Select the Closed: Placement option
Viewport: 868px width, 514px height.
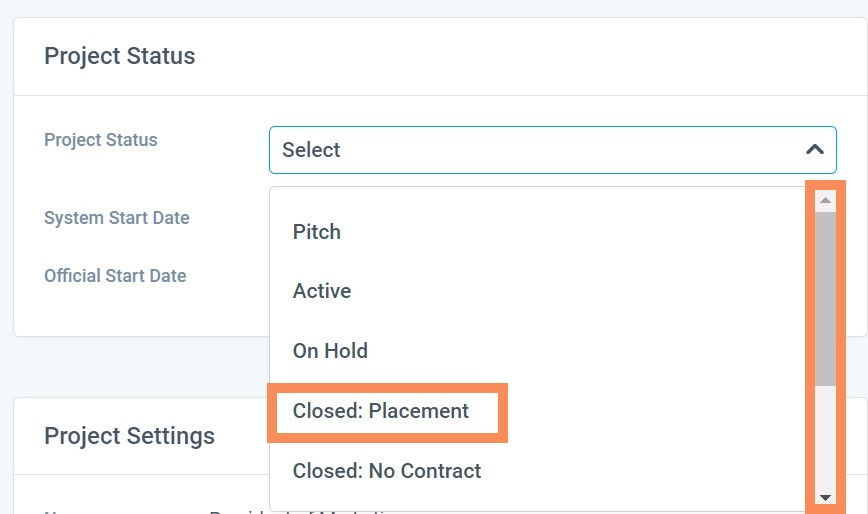(381, 411)
